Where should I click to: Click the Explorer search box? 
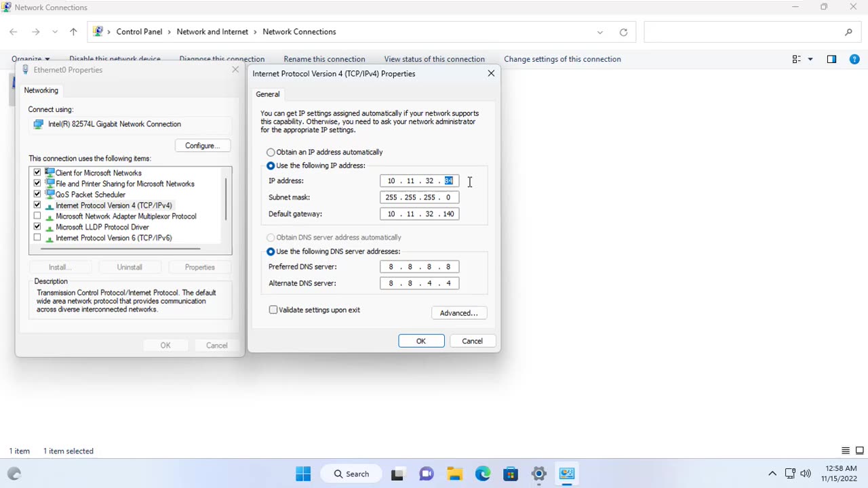[751, 32]
